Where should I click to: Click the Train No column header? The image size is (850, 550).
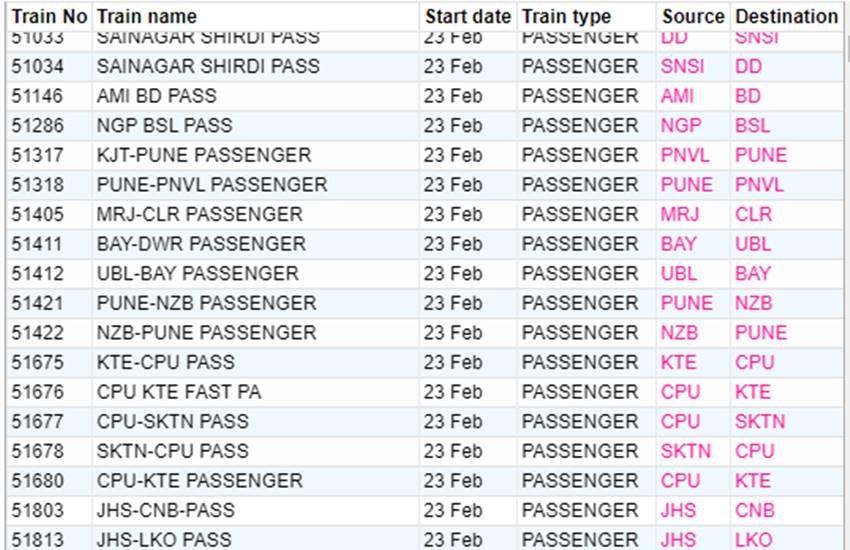[49, 17]
